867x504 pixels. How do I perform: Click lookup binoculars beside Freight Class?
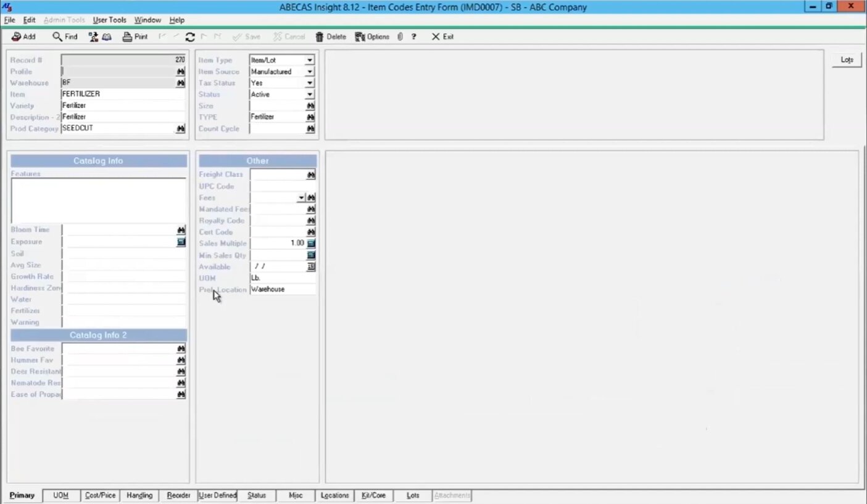pos(311,175)
